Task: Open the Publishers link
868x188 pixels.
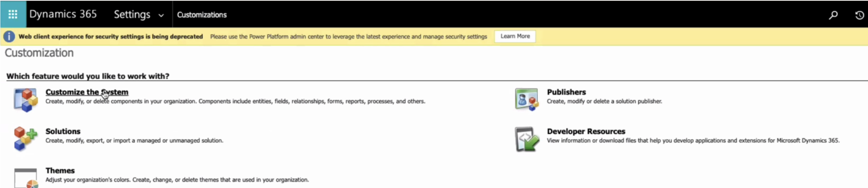Action: (566, 92)
